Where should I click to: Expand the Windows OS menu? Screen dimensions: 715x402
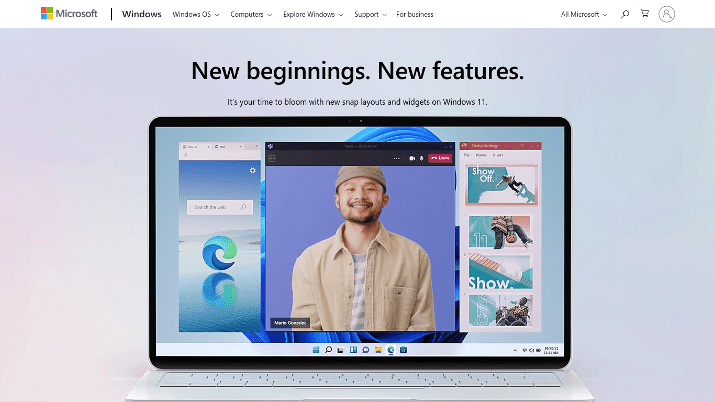(x=196, y=15)
